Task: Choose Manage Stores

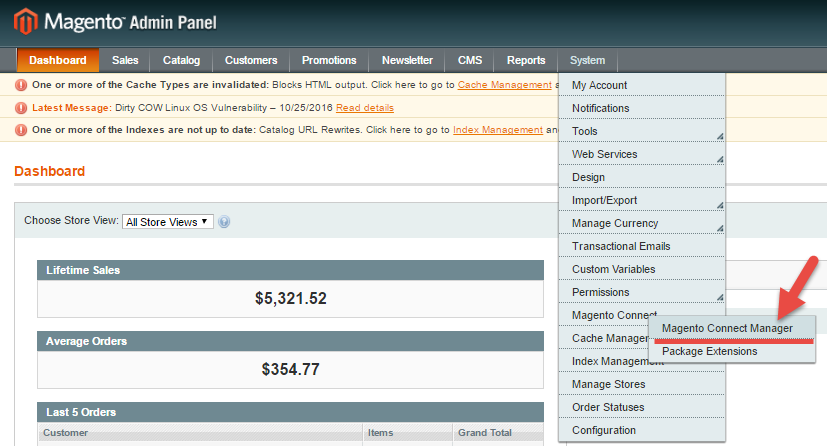Action: (x=641, y=384)
